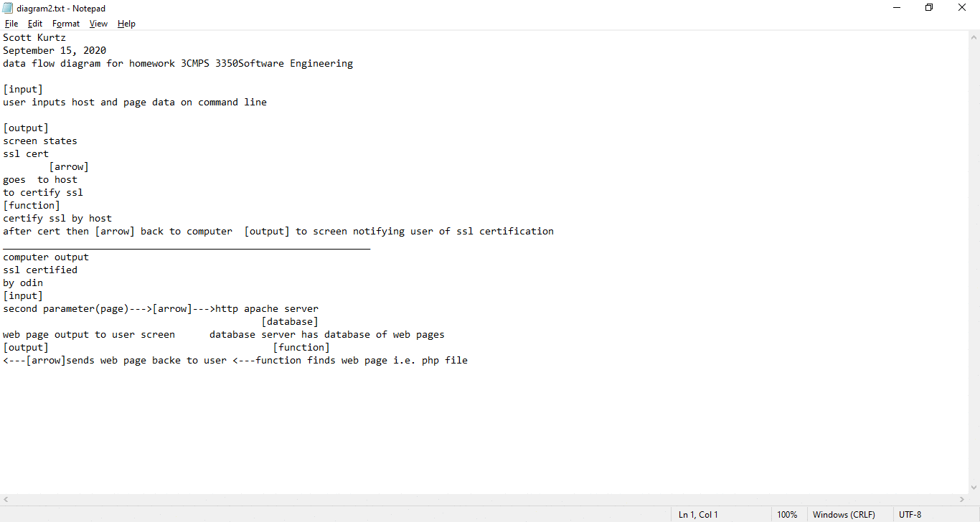Open the View menu
The height and width of the screenshot is (522, 980).
pos(98,24)
